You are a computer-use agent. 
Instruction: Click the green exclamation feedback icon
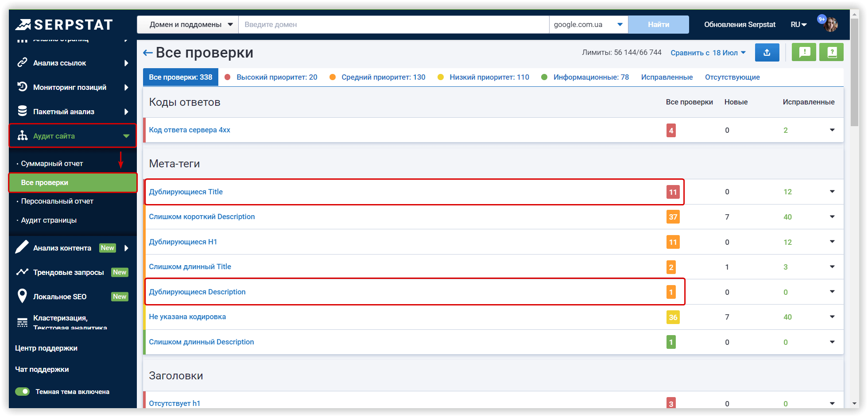tap(804, 53)
